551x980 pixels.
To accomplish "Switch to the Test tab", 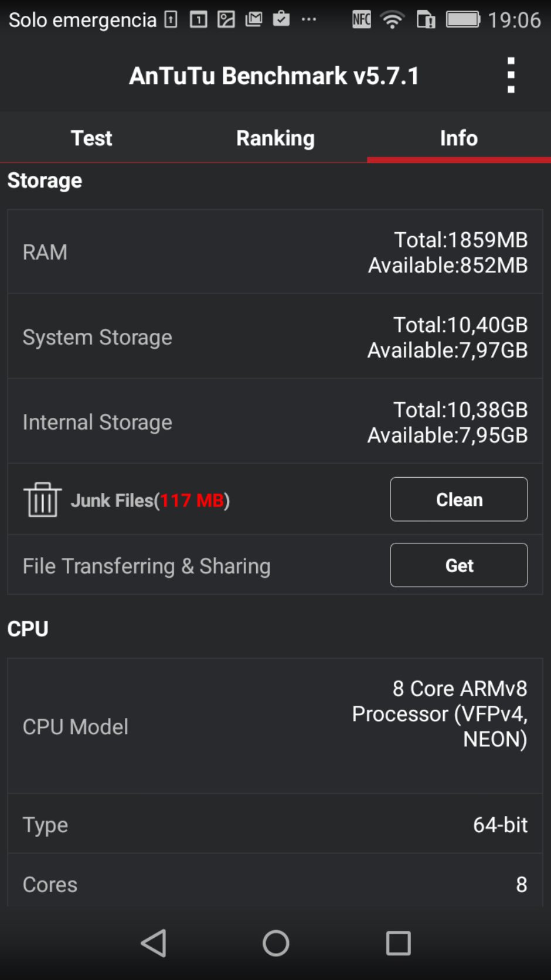I will [91, 138].
